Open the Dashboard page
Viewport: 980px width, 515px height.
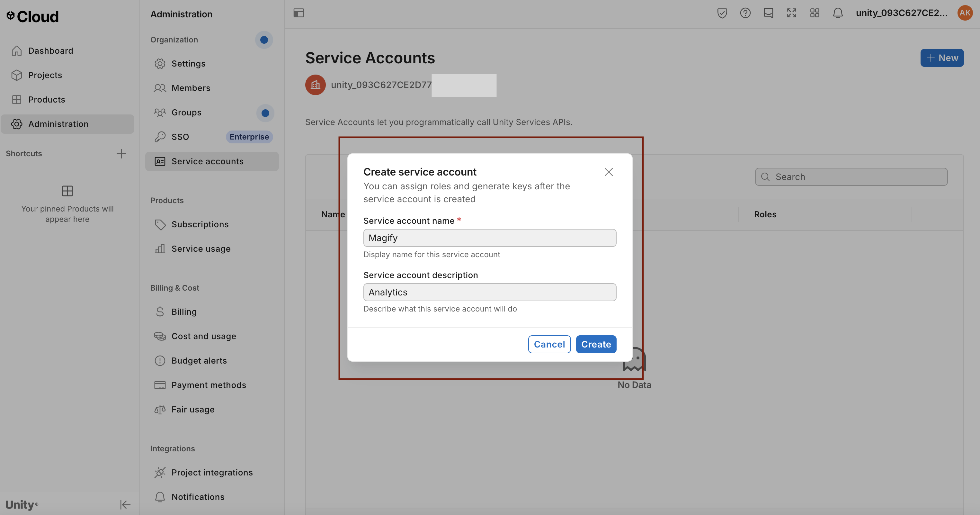(x=67, y=50)
